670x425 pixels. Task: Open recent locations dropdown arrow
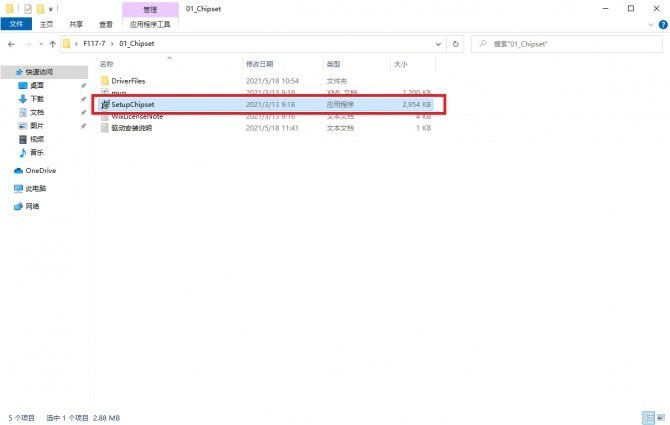coord(41,44)
